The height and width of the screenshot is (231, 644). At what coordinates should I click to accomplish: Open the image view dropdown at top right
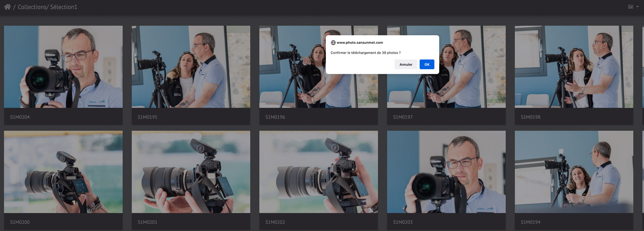click(633, 7)
